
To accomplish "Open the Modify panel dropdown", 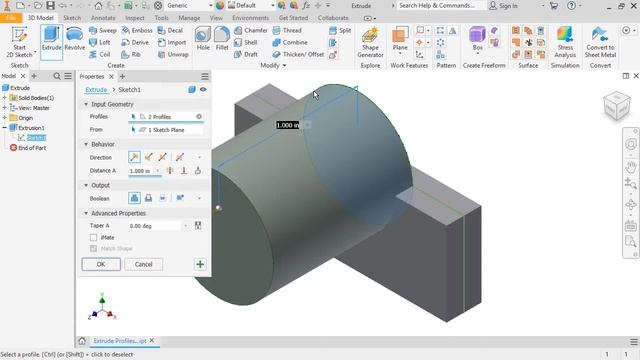I will (x=273, y=65).
